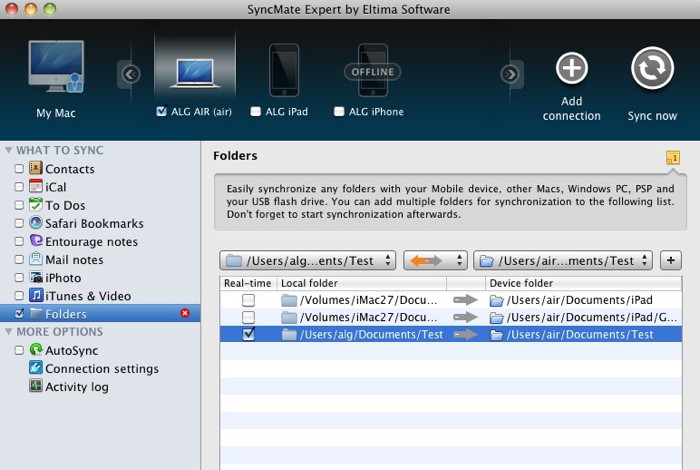Screen dimensions: 700x470
Task: Open local folder /Users/alg...ents/Test dropdown
Action: [308, 261]
